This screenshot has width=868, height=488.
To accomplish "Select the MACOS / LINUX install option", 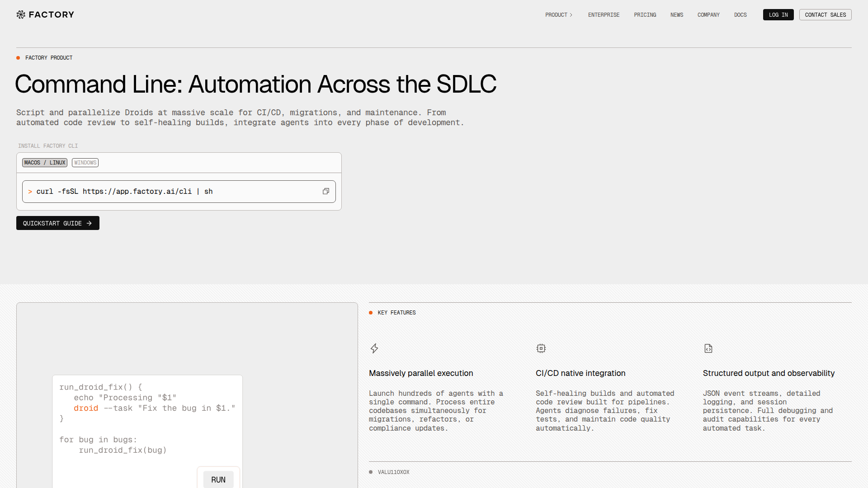I will [44, 163].
